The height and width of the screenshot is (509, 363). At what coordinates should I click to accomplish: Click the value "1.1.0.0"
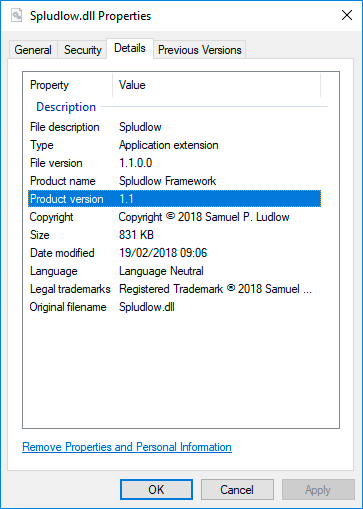136,163
